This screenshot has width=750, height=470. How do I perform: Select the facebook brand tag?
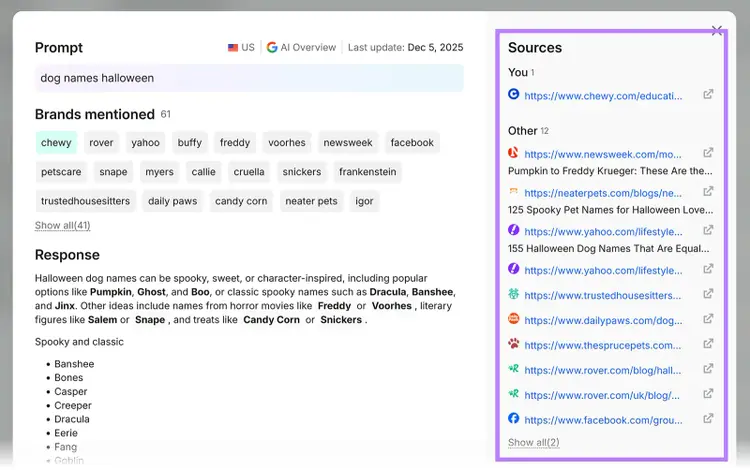click(x=412, y=142)
